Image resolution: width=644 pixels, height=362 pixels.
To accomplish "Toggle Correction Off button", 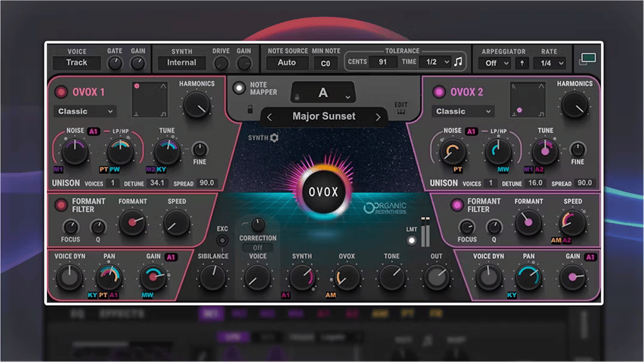I will [x=257, y=248].
